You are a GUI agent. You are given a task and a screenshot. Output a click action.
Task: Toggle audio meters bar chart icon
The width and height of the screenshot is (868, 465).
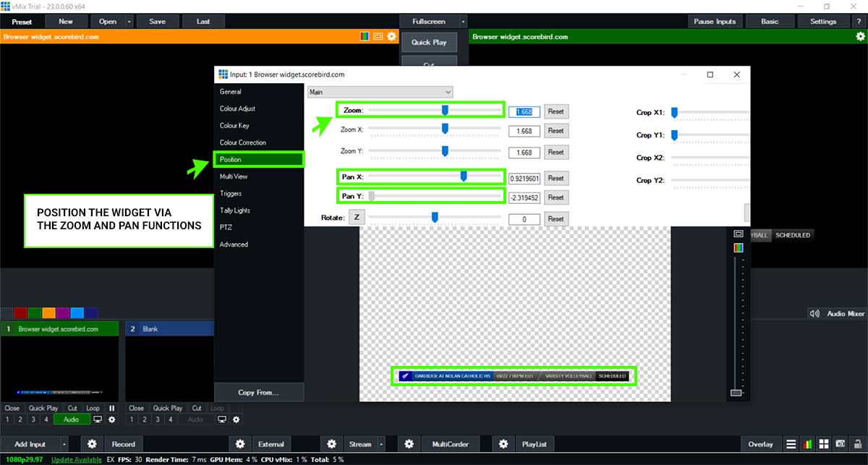808,444
